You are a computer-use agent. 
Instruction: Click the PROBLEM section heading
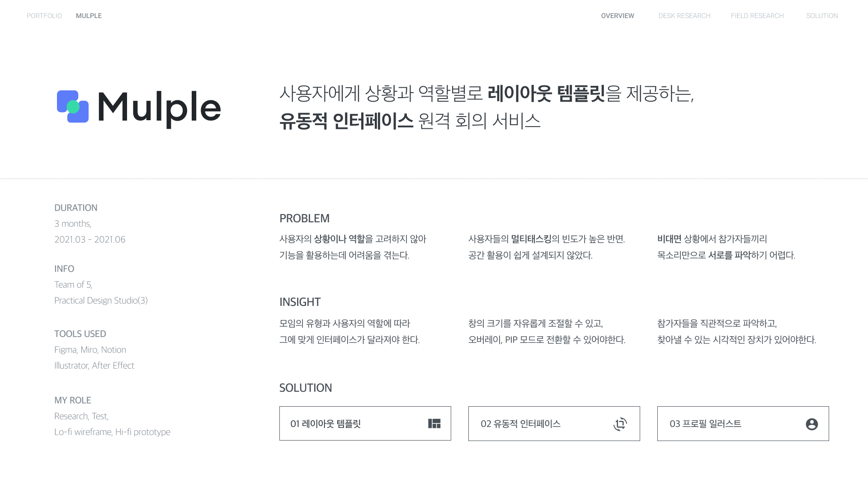pyautogui.click(x=304, y=218)
